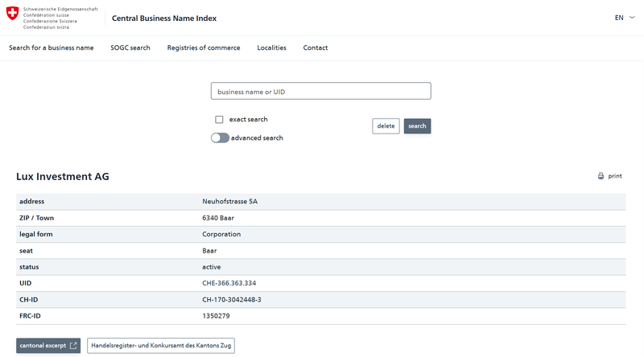Viewport: 644px width, 357px height.
Task: Click the status value active
Action: click(x=212, y=267)
